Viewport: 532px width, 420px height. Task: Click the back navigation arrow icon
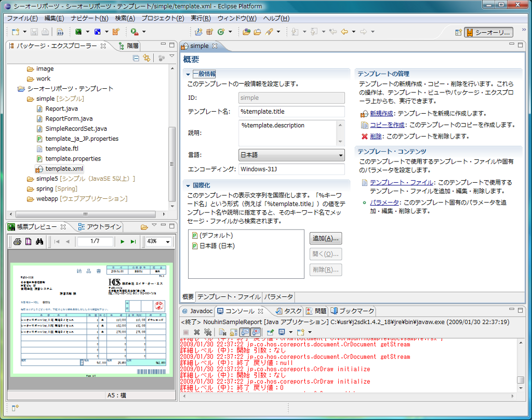[344, 32]
